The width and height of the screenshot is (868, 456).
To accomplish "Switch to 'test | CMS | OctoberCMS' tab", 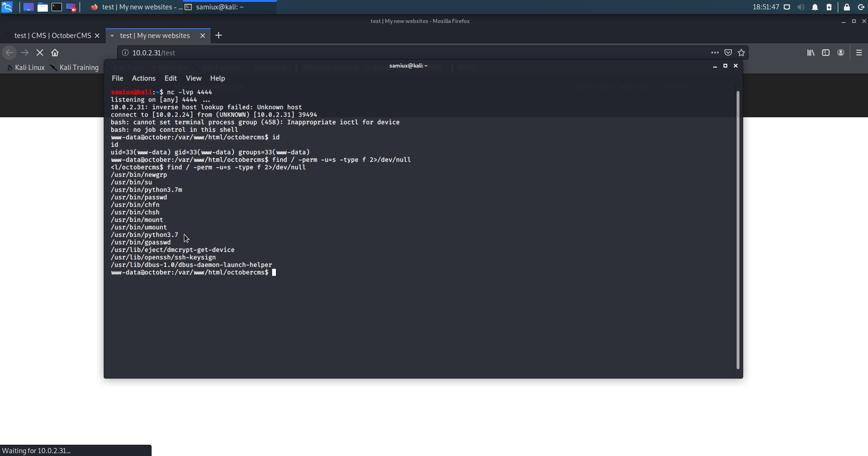I will pos(53,36).
